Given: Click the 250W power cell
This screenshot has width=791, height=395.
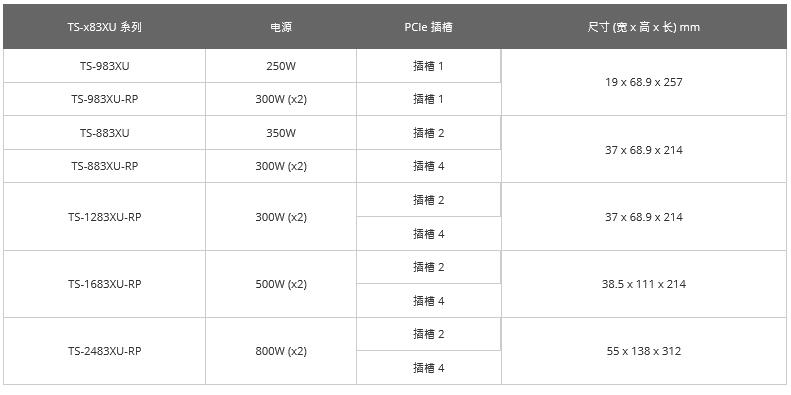Looking at the screenshot, I should [x=281, y=66].
